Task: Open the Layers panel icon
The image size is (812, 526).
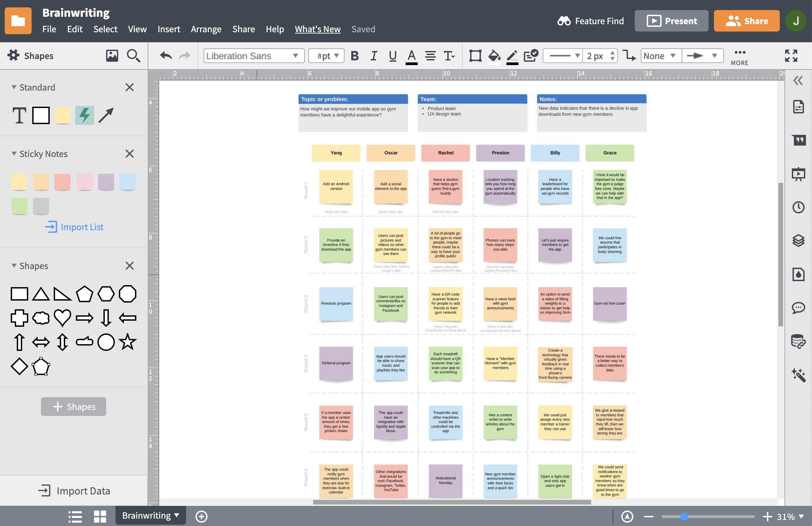Action: tap(798, 241)
